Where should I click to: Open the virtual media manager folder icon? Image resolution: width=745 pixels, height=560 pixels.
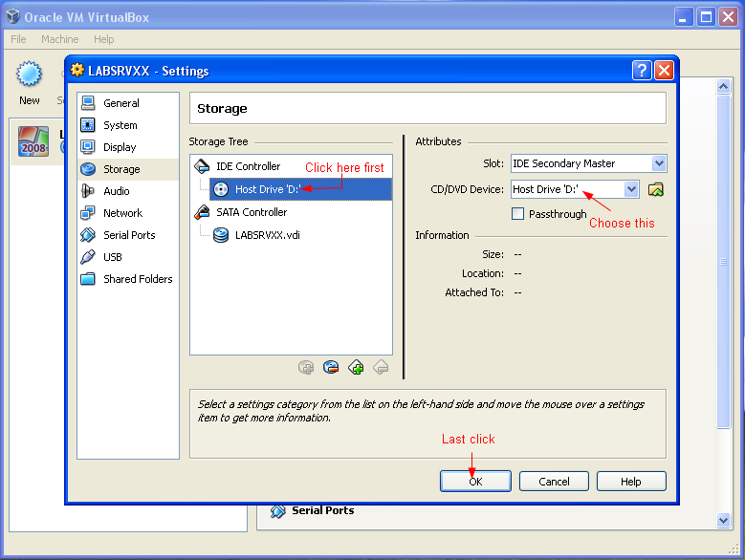click(x=656, y=189)
